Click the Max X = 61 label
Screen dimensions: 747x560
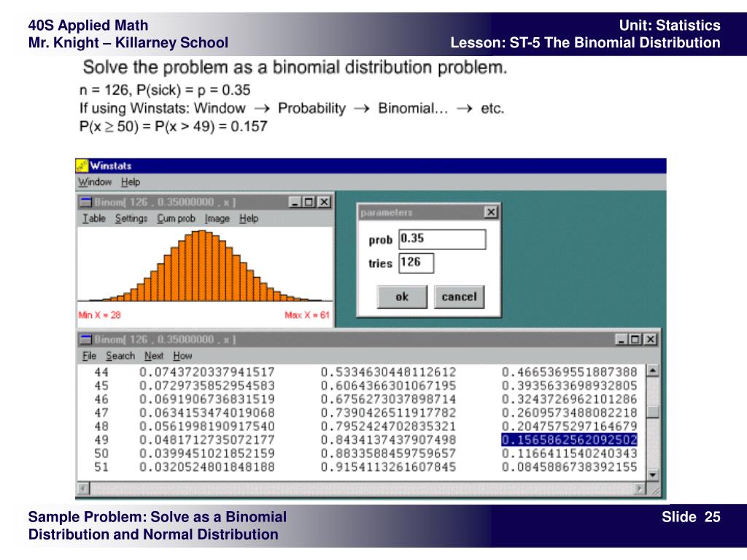click(307, 315)
